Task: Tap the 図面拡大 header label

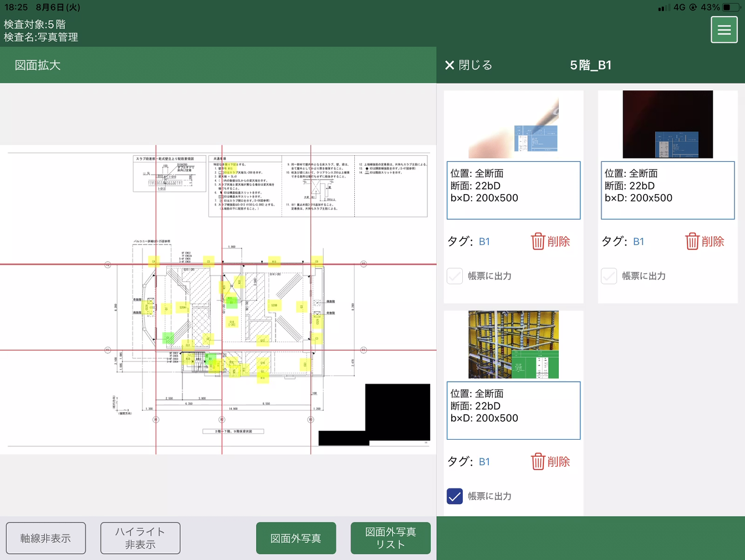Action: click(38, 65)
